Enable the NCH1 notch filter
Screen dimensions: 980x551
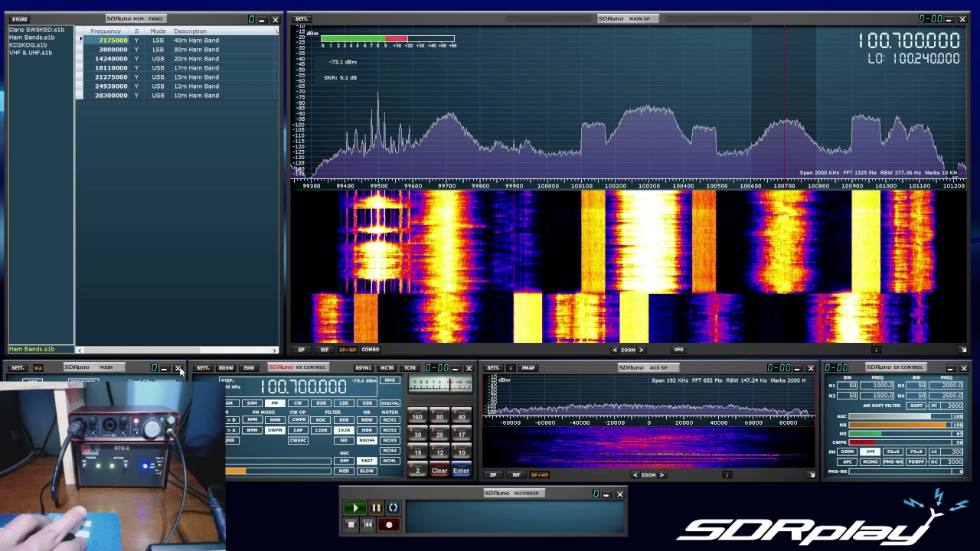tap(390, 420)
